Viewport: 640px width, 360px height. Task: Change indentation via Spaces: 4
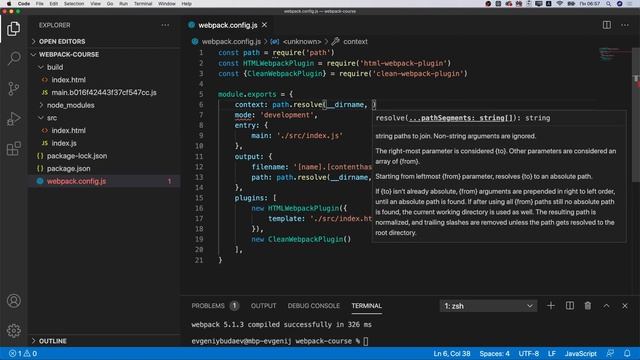(494, 353)
